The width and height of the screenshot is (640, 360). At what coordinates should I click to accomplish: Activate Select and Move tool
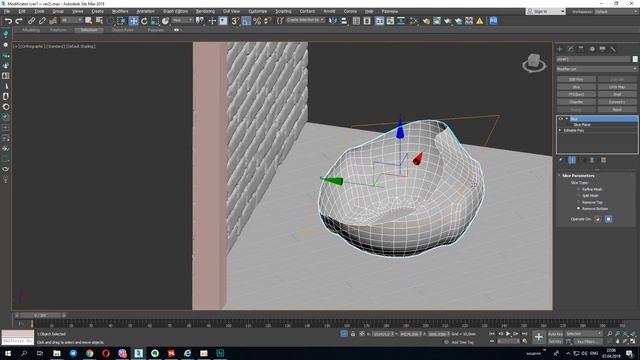click(133, 21)
